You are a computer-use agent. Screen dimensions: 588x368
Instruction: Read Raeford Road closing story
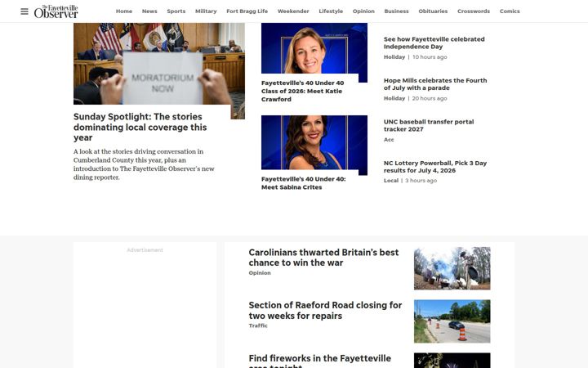pyautogui.click(x=325, y=311)
